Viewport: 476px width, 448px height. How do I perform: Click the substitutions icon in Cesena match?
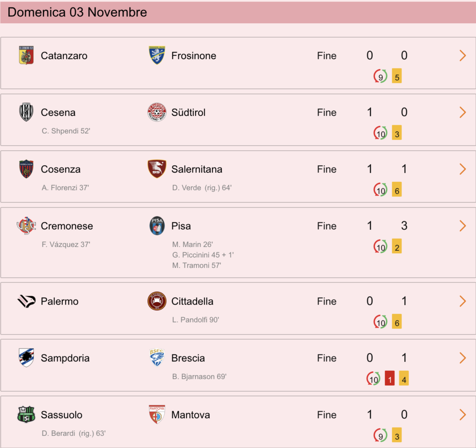tap(380, 133)
